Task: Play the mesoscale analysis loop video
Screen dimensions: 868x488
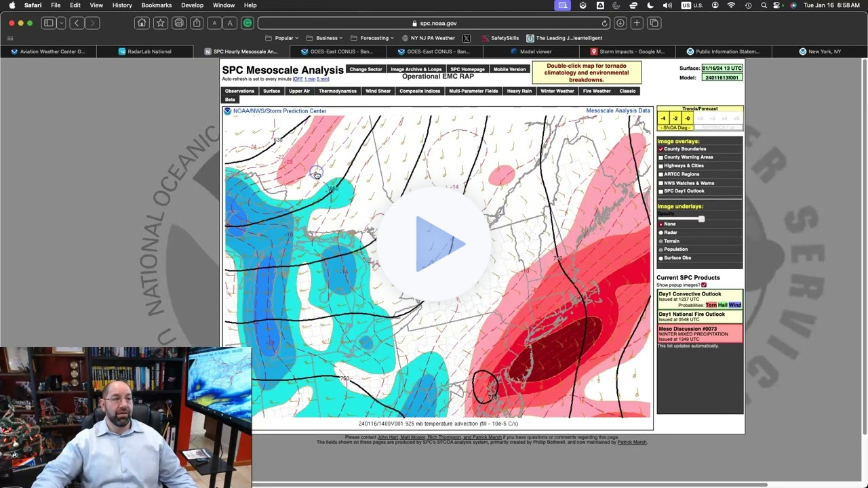Action: (437, 244)
